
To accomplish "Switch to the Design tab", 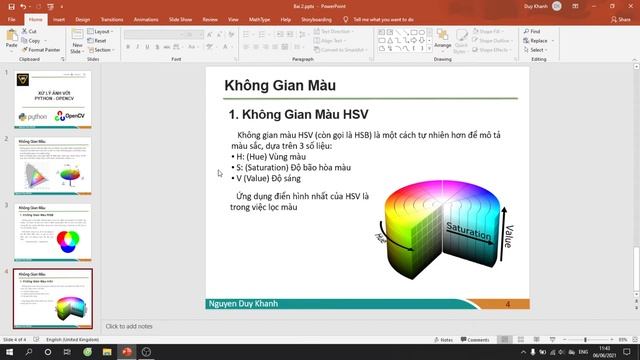I will pyautogui.click(x=82, y=20).
